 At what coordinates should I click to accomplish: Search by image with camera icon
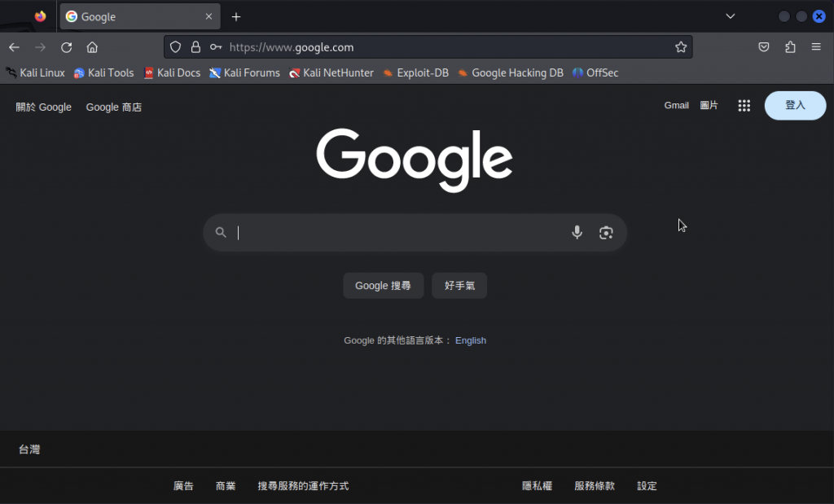click(606, 232)
